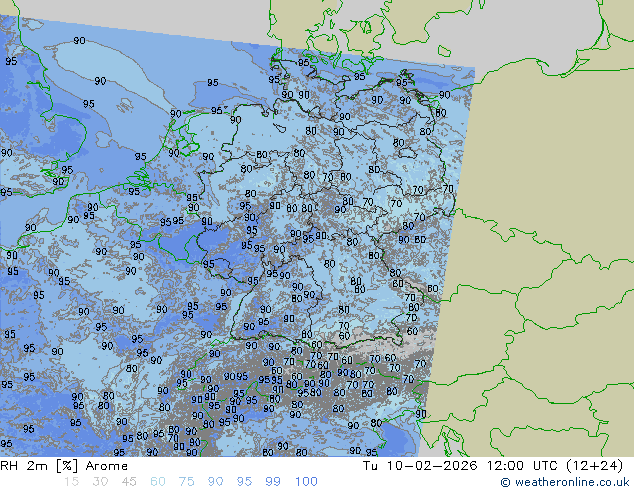Screen dimensions: 634x490
Task: Click legend value 15
Action: 71,482
